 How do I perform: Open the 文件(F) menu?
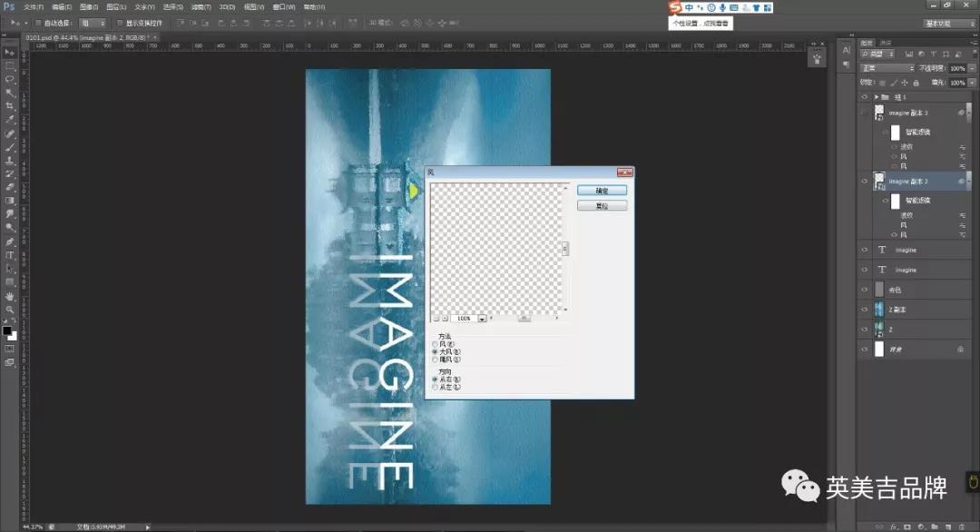(34, 7)
